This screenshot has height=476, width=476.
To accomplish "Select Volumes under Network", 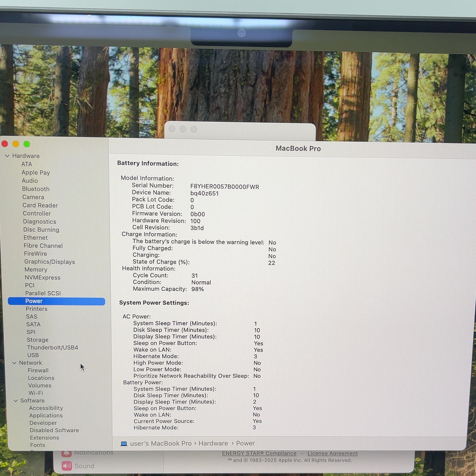I will click(x=40, y=386).
